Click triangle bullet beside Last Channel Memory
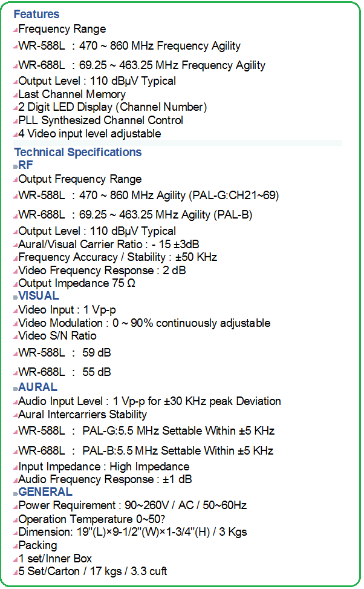 click(x=15, y=96)
